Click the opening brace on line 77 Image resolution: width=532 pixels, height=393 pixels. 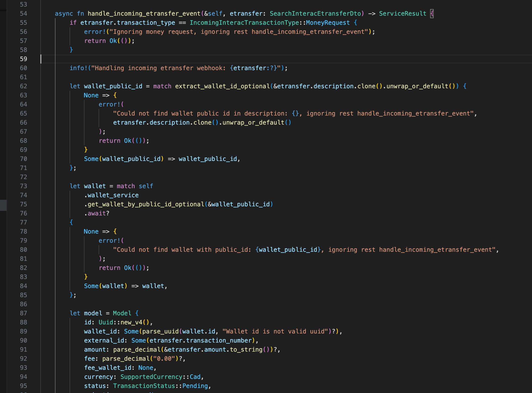pyautogui.click(x=71, y=222)
